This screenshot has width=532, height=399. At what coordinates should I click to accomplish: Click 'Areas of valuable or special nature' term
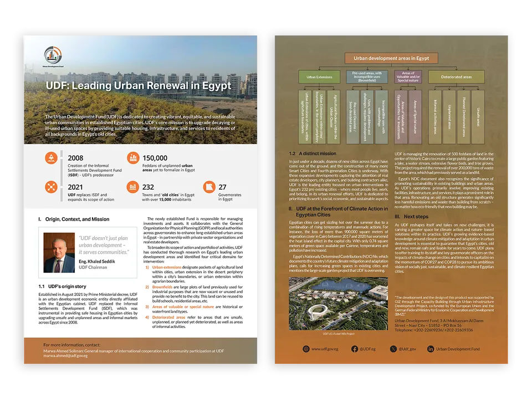[x=183, y=306]
